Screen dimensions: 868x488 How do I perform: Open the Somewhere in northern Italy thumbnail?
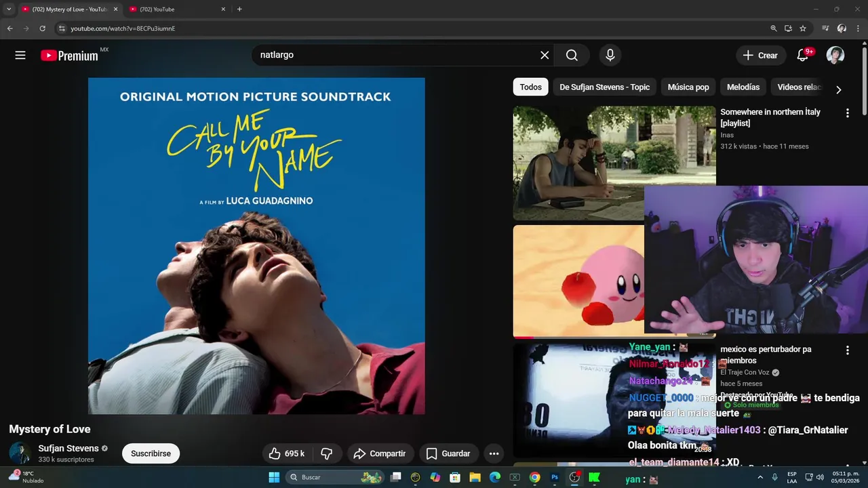point(614,163)
